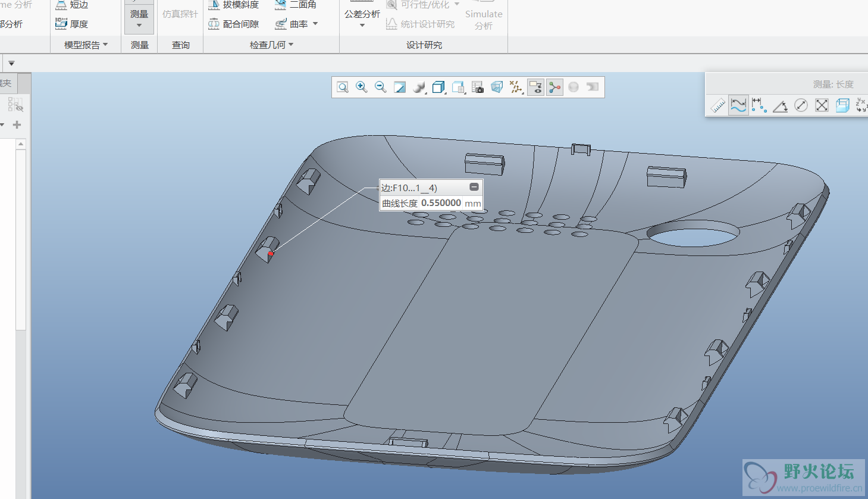Click the 测量: 长度 dialog title
868x499 pixels.
[x=833, y=85]
